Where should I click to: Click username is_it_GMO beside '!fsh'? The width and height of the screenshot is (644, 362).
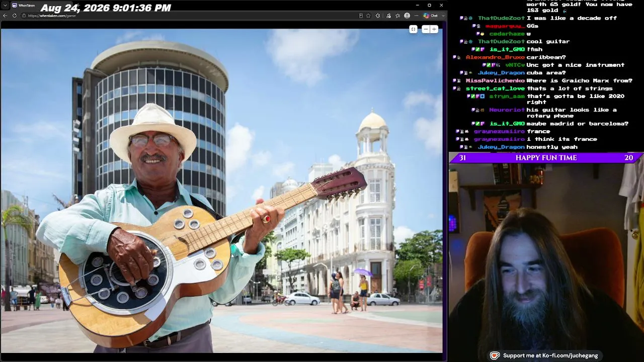tap(507, 49)
